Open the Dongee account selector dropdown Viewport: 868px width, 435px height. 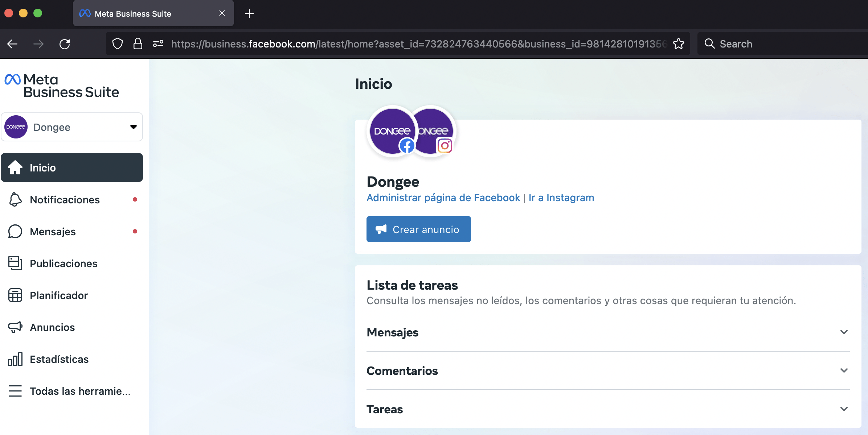click(x=72, y=127)
